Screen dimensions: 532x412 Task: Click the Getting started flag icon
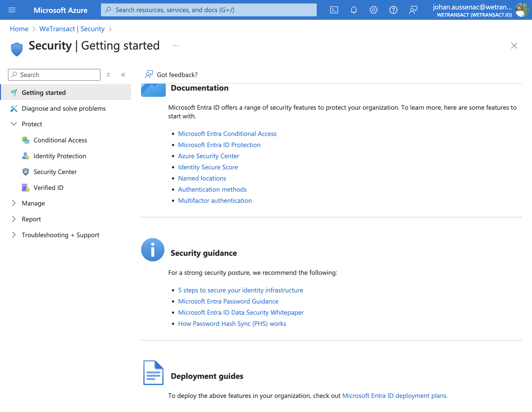pyautogui.click(x=14, y=93)
